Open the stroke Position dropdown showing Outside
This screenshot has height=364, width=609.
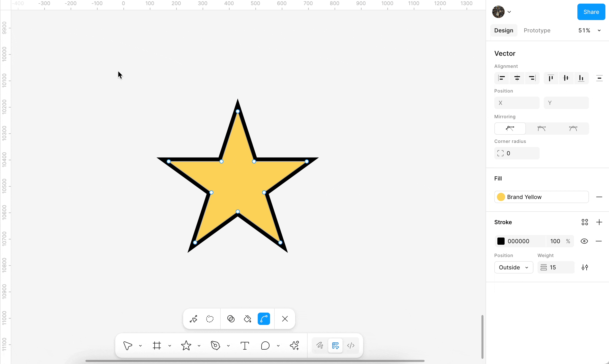514,267
